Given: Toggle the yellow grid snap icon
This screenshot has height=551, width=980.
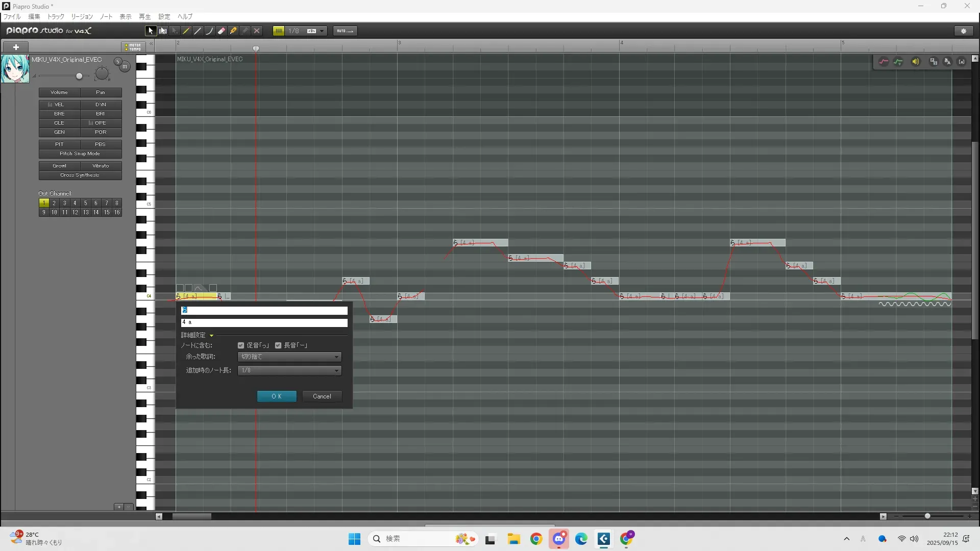Looking at the screenshot, I should coord(279,31).
